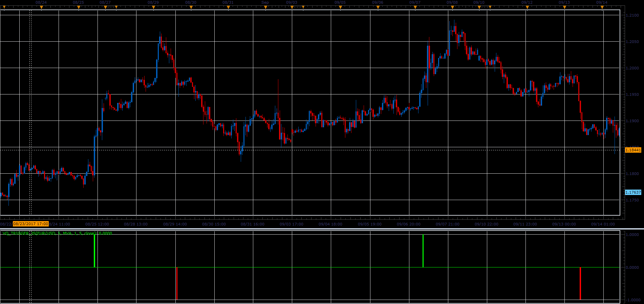This screenshot has height=304, width=644.
Task: Click the blue 1.17637 price tag
Action: (x=633, y=192)
